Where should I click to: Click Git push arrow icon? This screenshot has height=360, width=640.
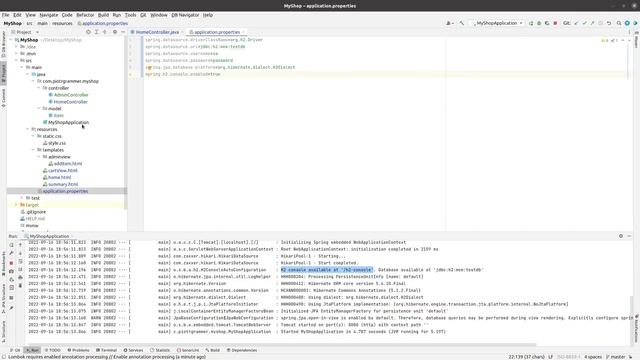pyautogui.click(x=592, y=23)
